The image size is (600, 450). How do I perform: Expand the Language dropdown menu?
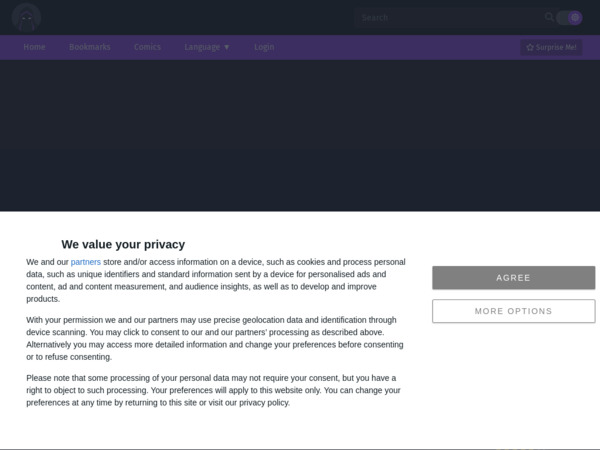click(207, 47)
